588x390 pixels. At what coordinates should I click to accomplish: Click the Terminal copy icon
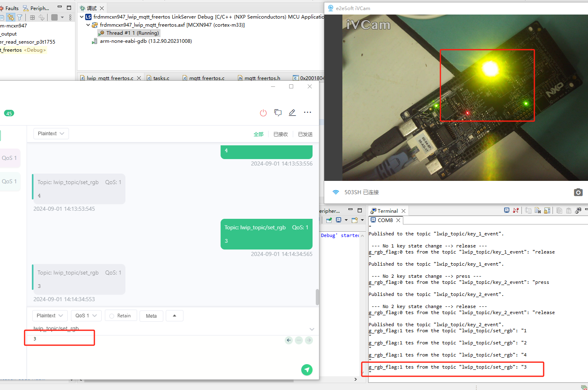point(559,210)
